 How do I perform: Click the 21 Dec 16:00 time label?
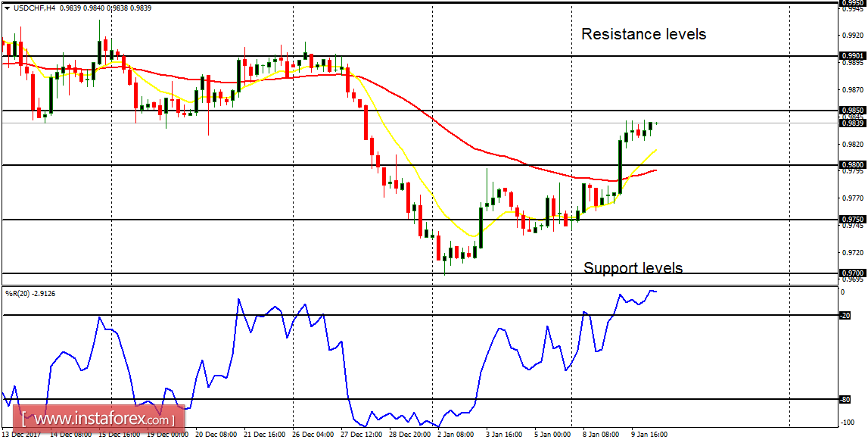tap(265, 435)
